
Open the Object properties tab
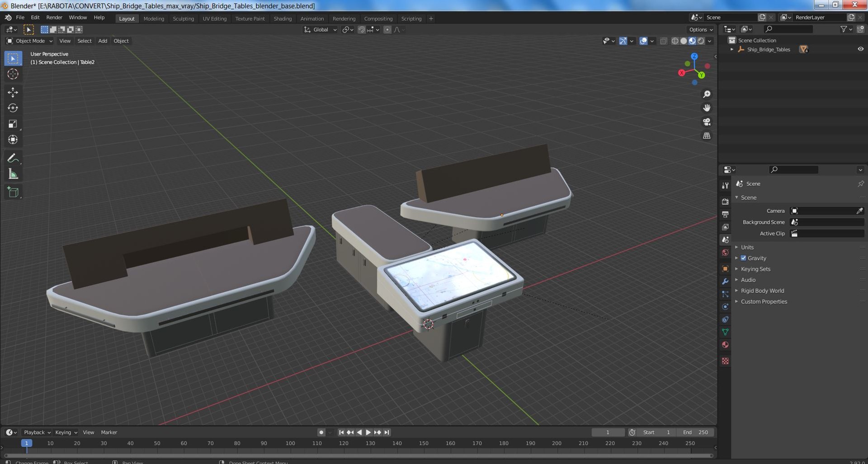(725, 268)
